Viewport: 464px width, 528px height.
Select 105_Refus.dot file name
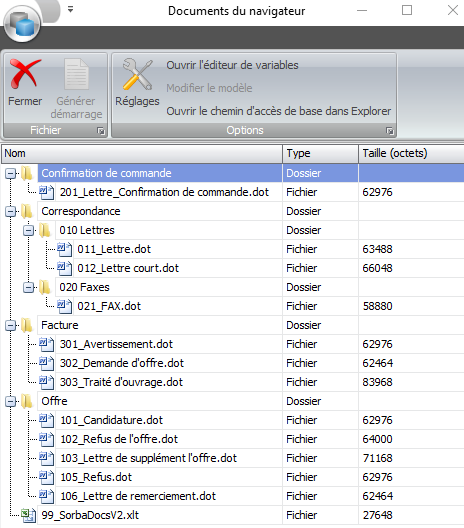96,477
